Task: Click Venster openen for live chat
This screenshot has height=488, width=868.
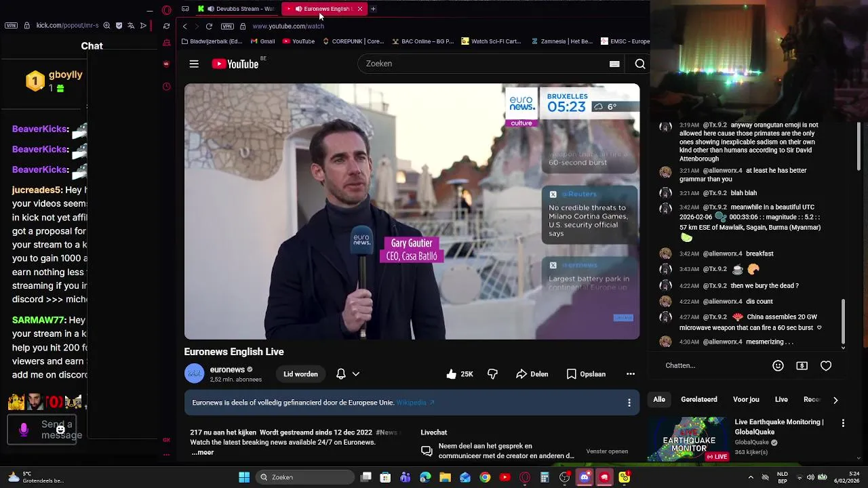Action: coord(607,451)
